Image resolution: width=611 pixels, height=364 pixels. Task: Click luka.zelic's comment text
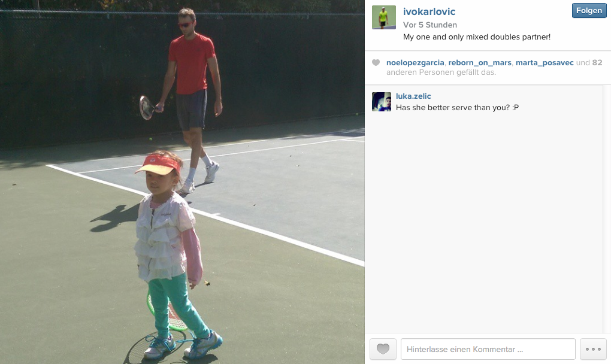click(x=457, y=107)
